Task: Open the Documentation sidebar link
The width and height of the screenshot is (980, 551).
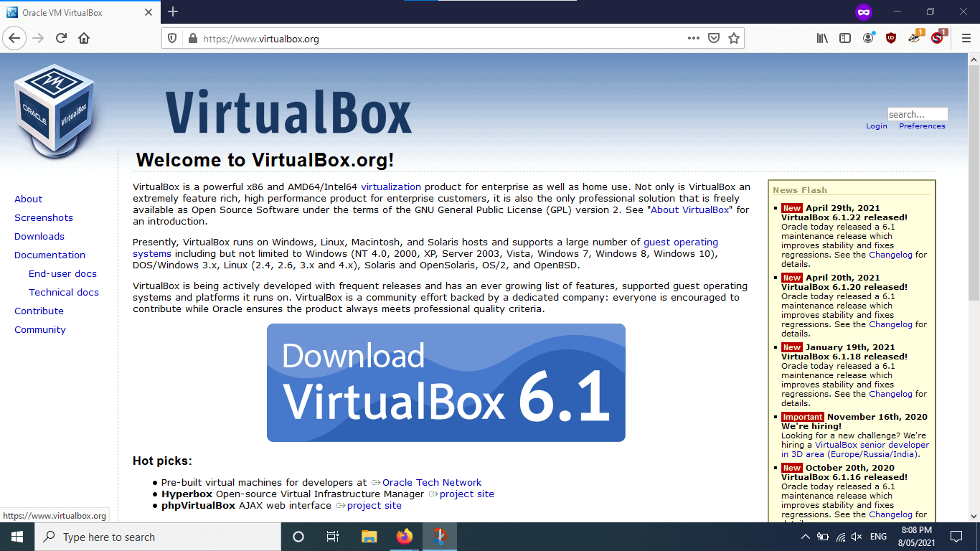Action: click(50, 255)
